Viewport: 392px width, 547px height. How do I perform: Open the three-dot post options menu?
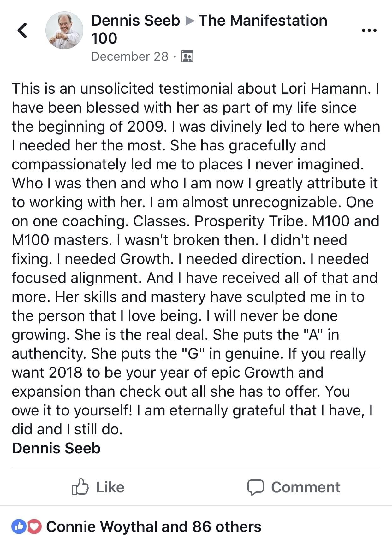[x=369, y=31]
